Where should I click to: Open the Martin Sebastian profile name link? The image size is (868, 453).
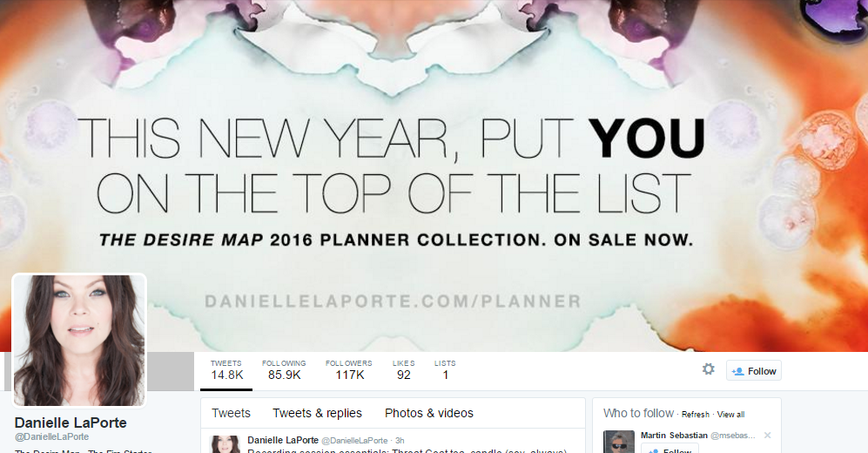click(674, 436)
